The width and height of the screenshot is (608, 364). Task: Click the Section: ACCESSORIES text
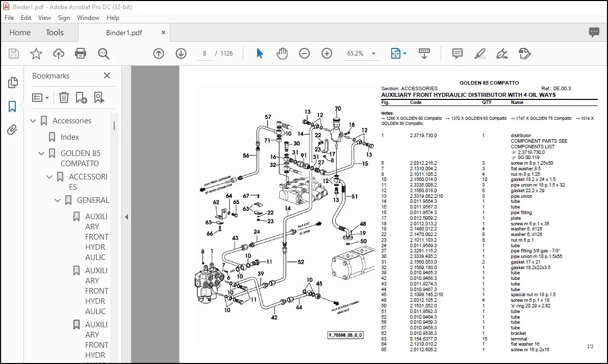coord(409,89)
